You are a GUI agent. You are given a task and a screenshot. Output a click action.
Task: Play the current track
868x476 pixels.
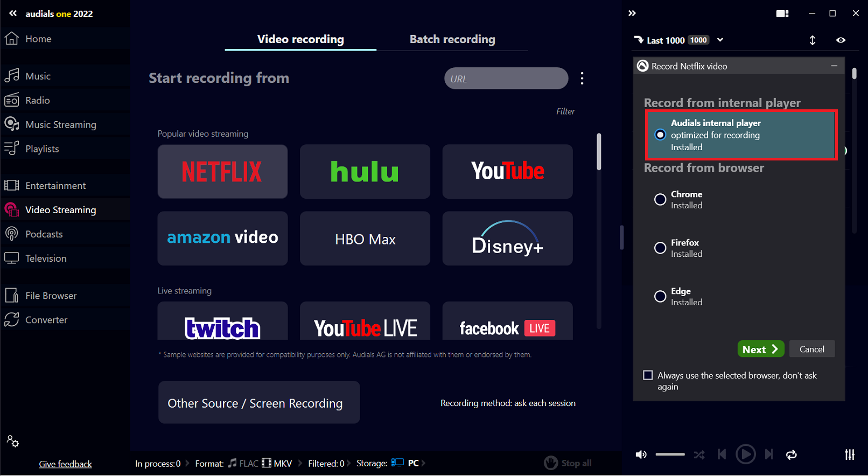point(745,454)
